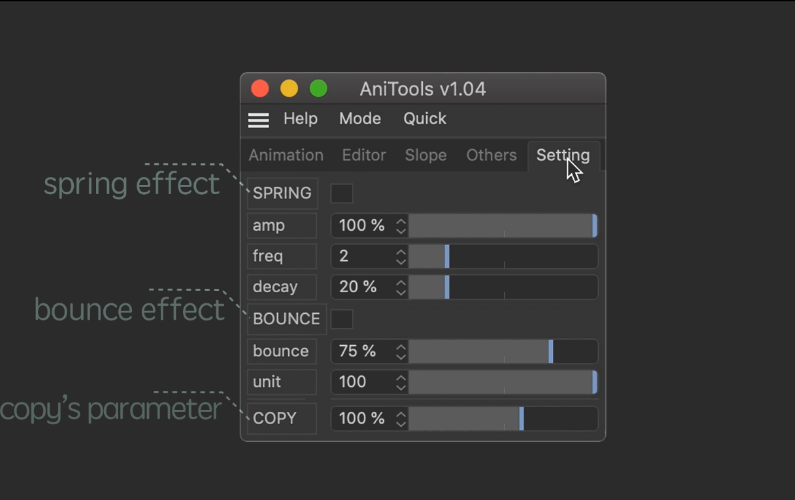795x500 pixels.
Task: Enable the SPRING effect checkbox
Action: pyautogui.click(x=342, y=193)
